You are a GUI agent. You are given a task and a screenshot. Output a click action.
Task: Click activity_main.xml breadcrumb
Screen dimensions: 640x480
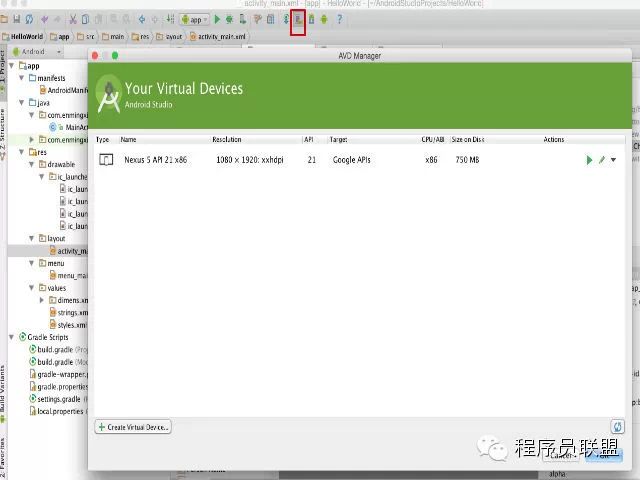click(218, 37)
